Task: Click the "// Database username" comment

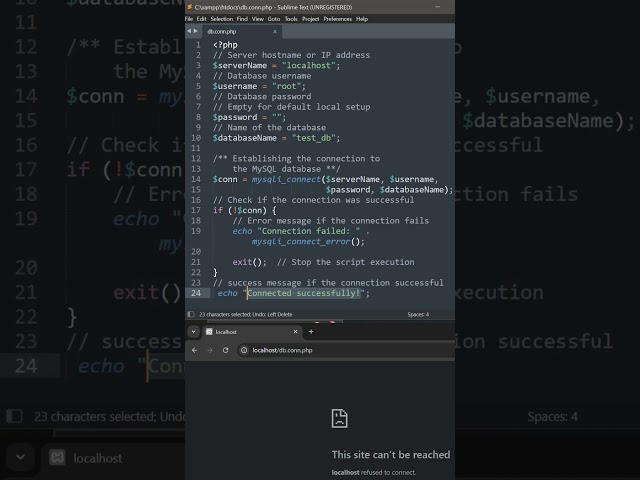Action: click(262, 76)
